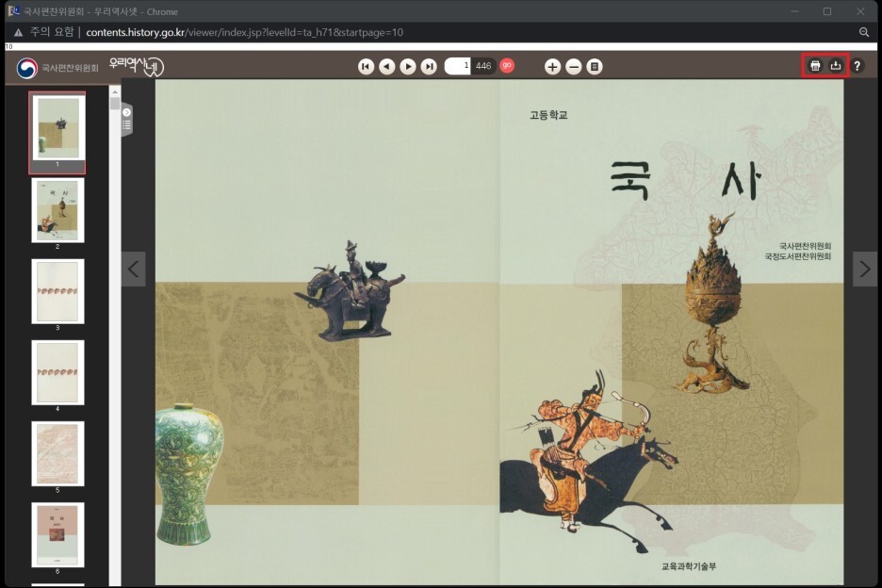Select page 1 thumbnail
The image size is (882, 588).
pos(57,133)
